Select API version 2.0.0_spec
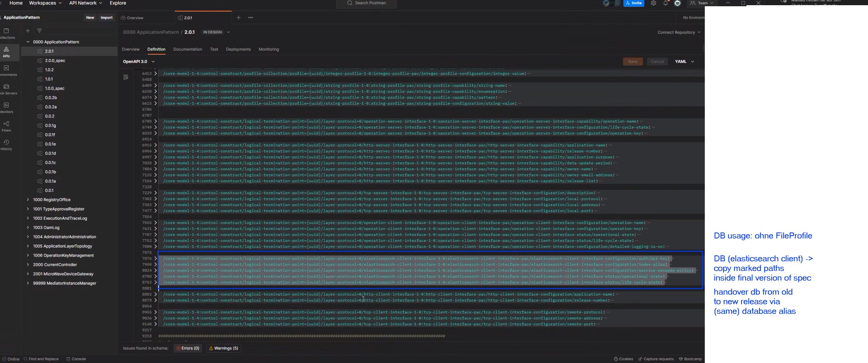The image size is (868, 363). point(55,60)
